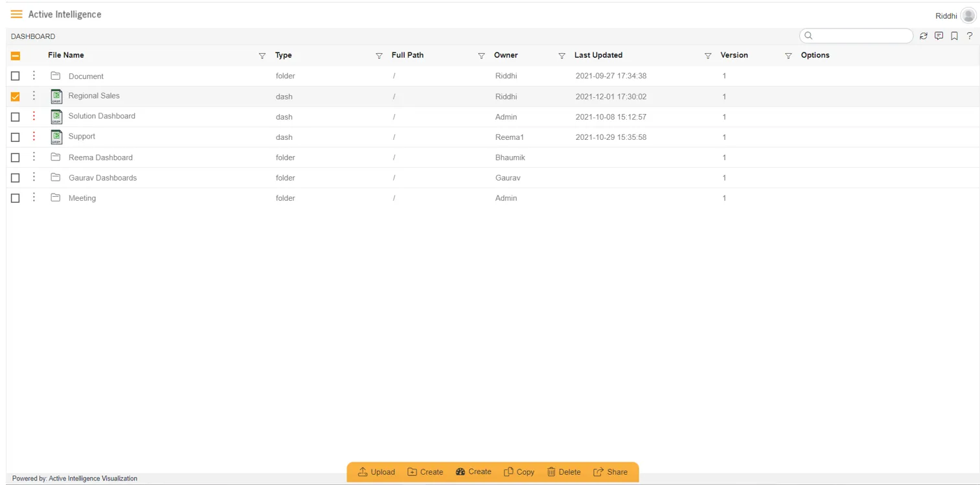Open the help question mark icon
This screenshot has height=485, width=980.
click(x=970, y=36)
